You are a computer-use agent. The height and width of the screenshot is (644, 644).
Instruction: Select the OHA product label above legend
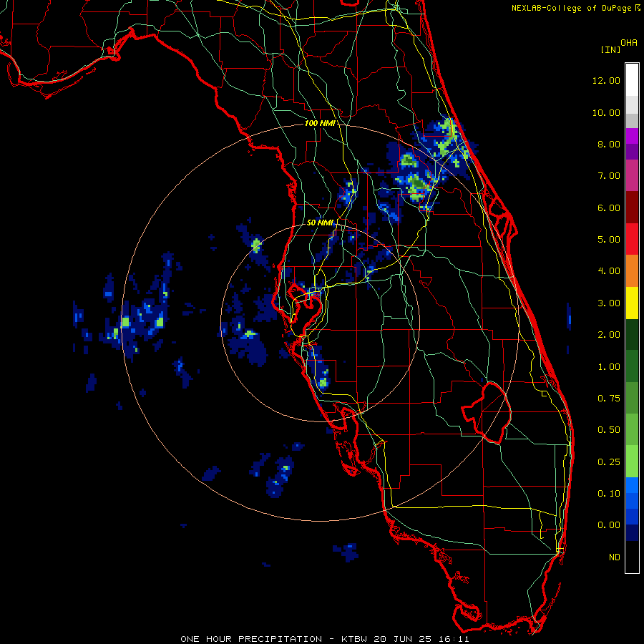pyautogui.click(x=629, y=43)
